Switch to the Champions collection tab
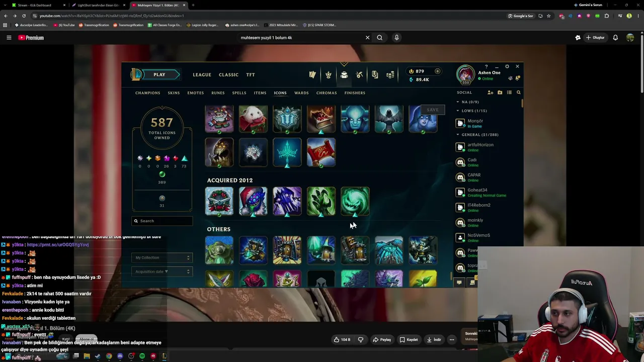644x362 pixels. coord(147,93)
